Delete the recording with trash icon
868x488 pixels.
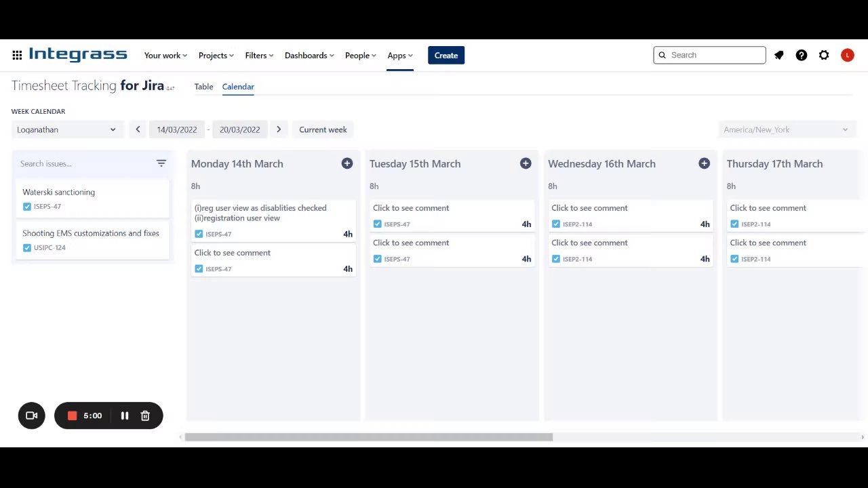(145, 415)
